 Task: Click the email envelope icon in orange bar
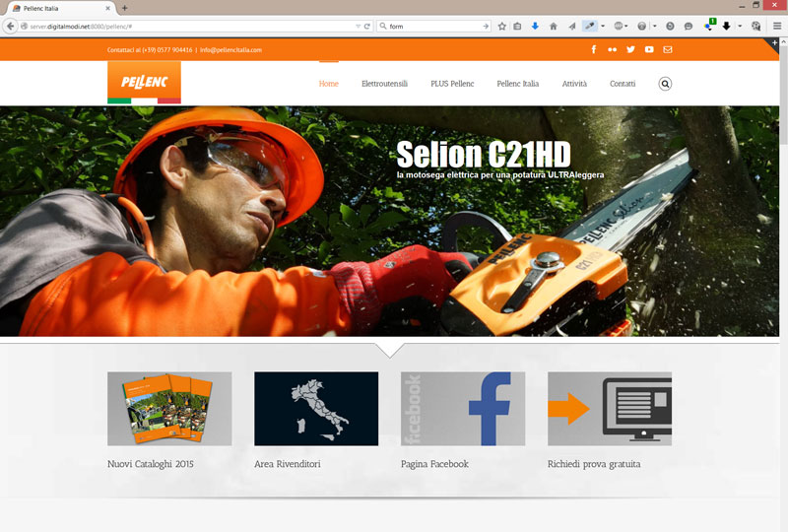click(668, 49)
